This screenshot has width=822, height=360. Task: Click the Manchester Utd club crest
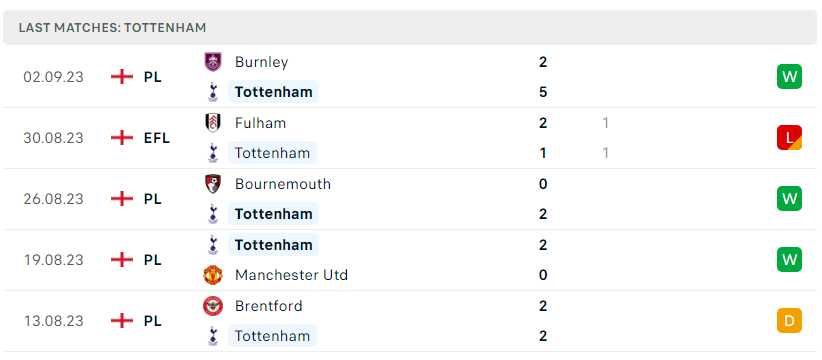pyautogui.click(x=213, y=275)
